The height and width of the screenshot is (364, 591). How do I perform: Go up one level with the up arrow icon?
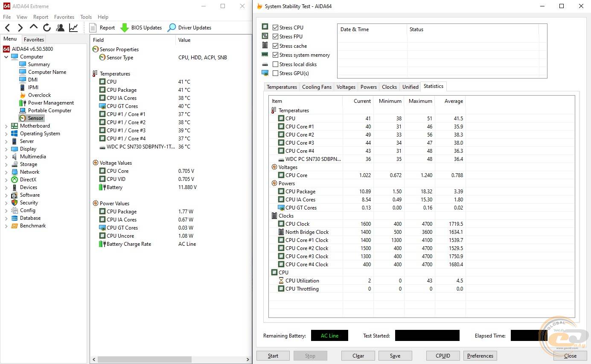pyautogui.click(x=34, y=27)
